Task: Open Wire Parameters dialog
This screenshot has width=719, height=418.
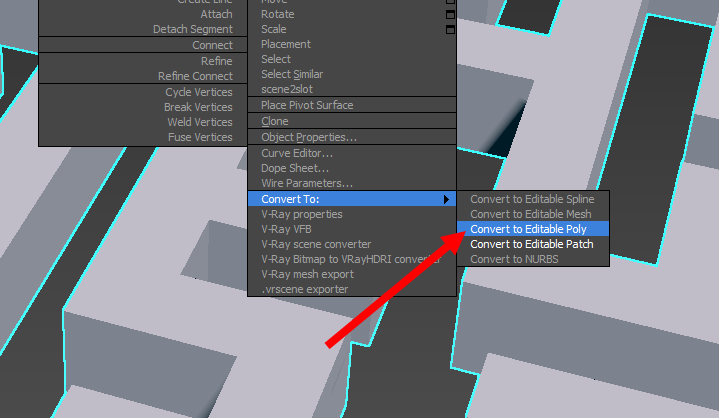Action: [x=352, y=183]
